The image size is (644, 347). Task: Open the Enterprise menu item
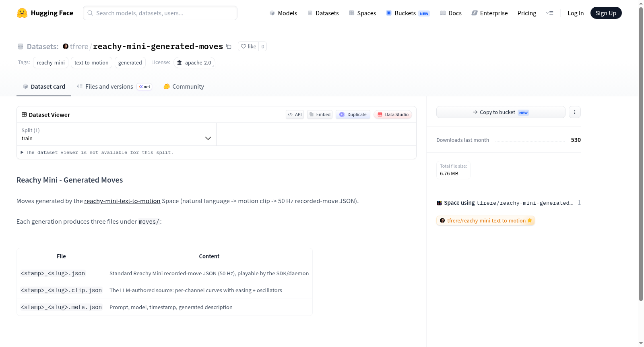click(x=489, y=13)
